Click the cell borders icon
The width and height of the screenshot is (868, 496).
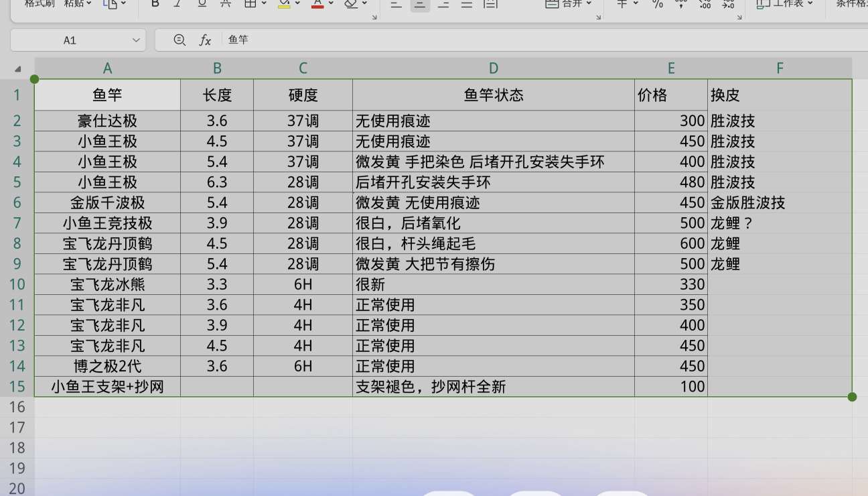pyautogui.click(x=250, y=3)
